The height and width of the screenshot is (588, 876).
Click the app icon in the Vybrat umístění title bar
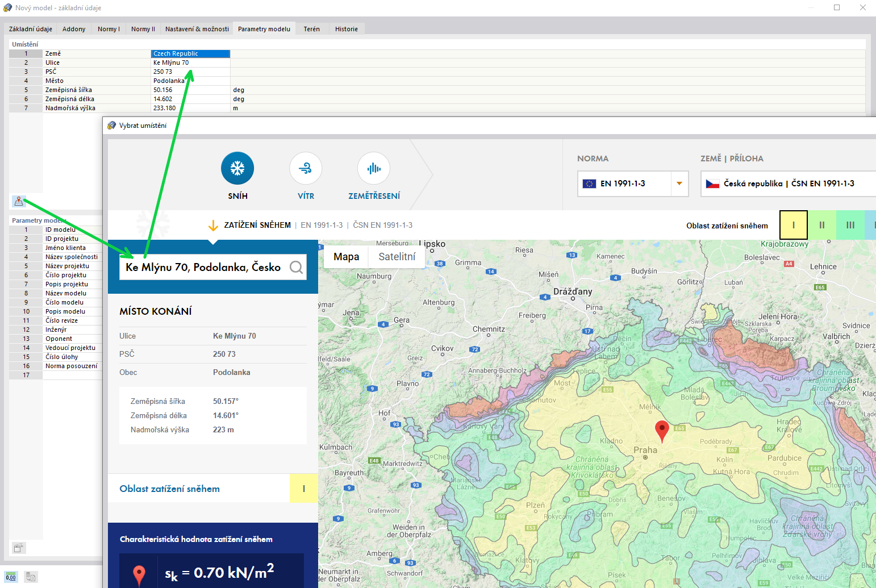click(x=112, y=126)
